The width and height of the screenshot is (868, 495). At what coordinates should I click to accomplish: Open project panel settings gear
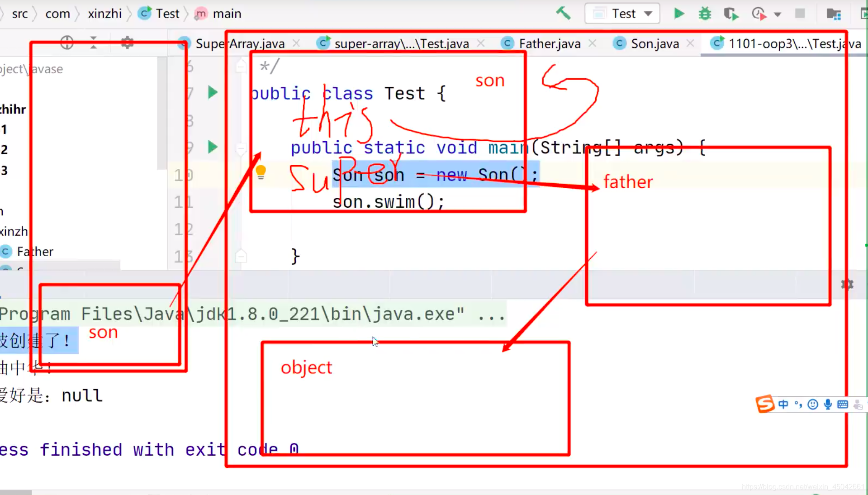coord(128,43)
